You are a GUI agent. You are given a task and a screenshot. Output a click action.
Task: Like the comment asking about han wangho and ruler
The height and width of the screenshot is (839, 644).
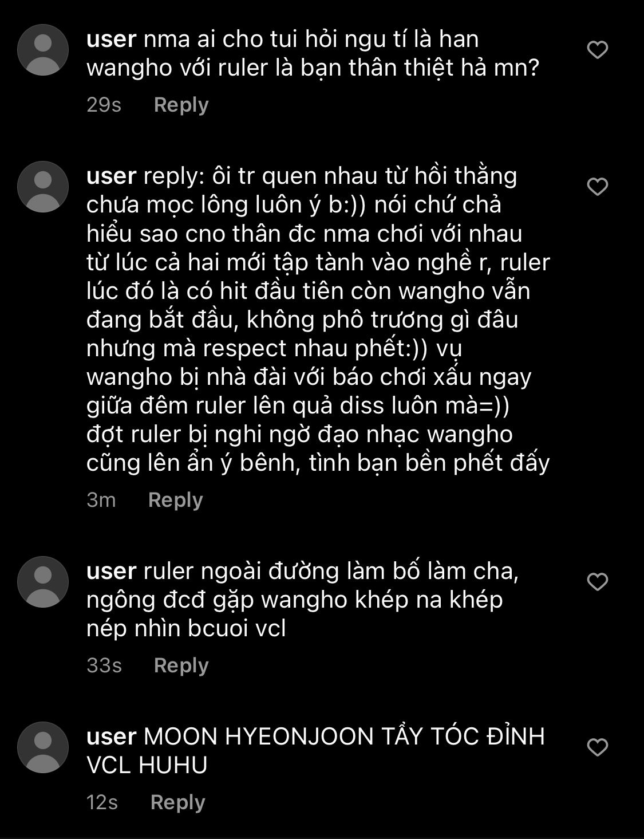(x=598, y=50)
